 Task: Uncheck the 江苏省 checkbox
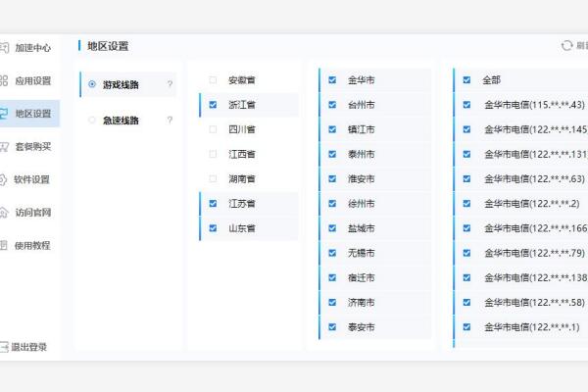click(x=213, y=204)
